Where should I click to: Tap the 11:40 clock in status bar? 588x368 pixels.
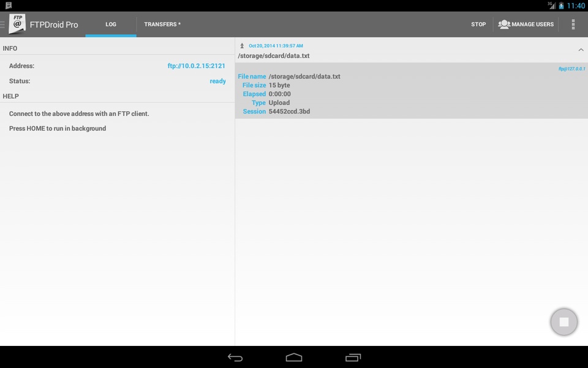tap(576, 6)
